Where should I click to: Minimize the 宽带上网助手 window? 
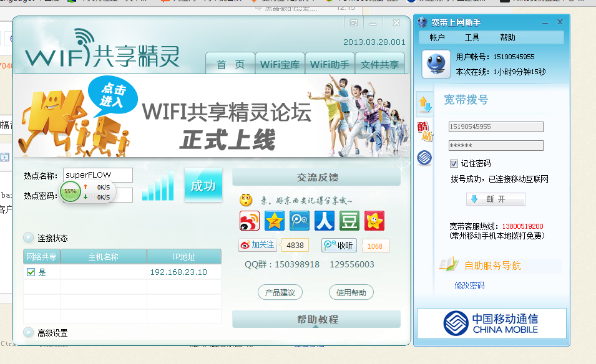click(545, 23)
